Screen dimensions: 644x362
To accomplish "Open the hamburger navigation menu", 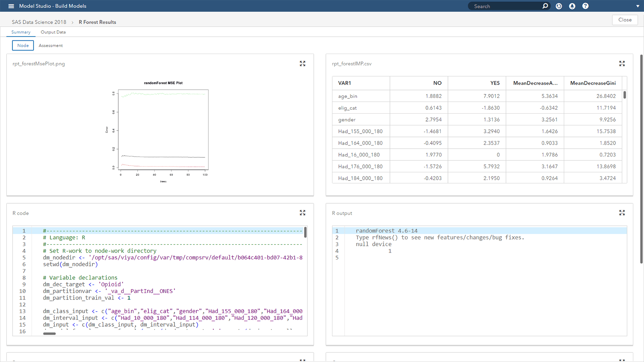I will pyautogui.click(x=11, y=6).
